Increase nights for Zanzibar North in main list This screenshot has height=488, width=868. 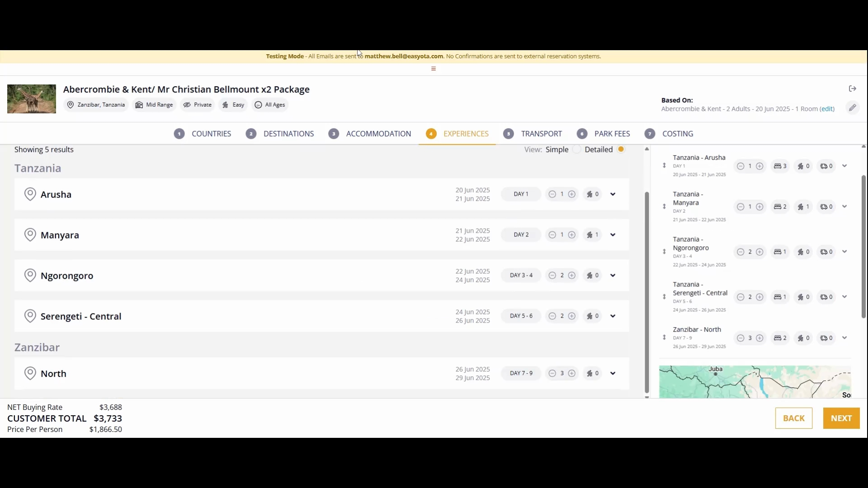(572, 374)
